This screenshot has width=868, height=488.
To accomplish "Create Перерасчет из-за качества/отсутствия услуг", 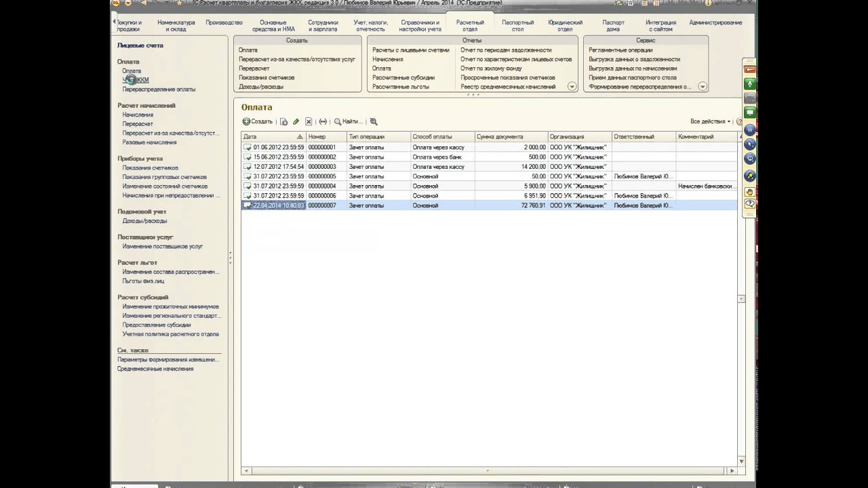I will [297, 60].
